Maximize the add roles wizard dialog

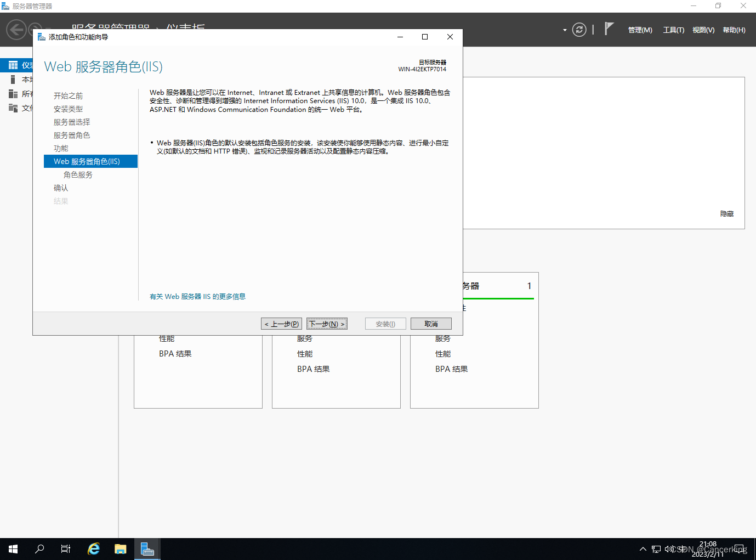[x=425, y=37]
